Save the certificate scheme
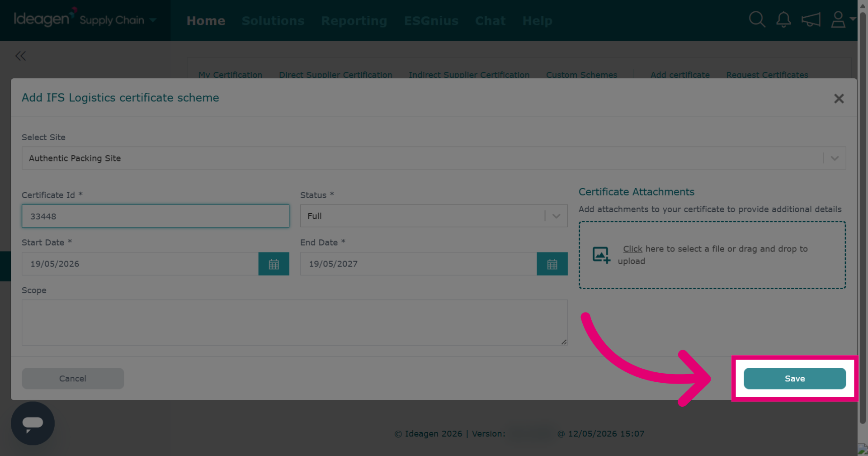The width and height of the screenshot is (868, 456). point(795,379)
